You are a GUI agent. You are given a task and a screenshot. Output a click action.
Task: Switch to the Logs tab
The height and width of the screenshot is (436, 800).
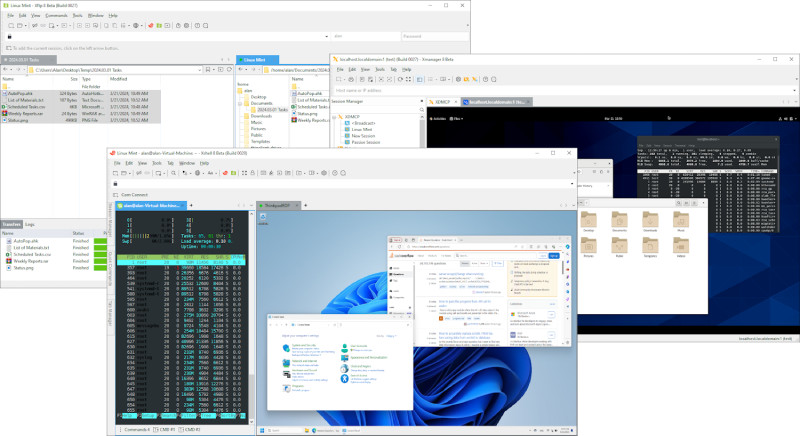tap(30, 224)
